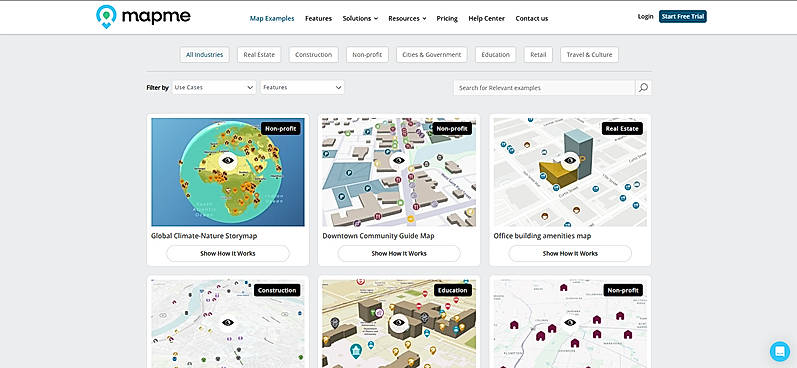
Task: Open the Use Cases filter dropdown
Action: point(213,87)
